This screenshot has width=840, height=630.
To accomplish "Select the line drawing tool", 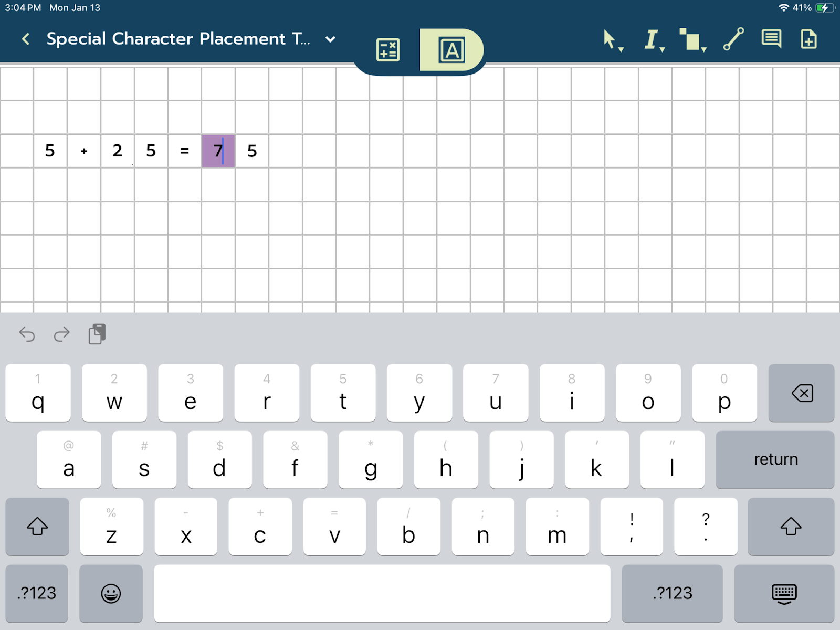I will (x=733, y=39).
